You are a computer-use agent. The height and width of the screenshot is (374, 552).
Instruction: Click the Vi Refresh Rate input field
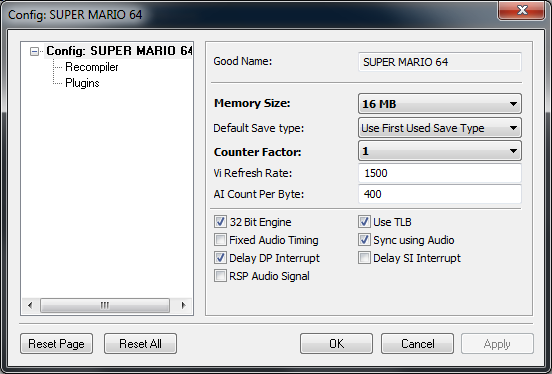(x=440, y=173)
